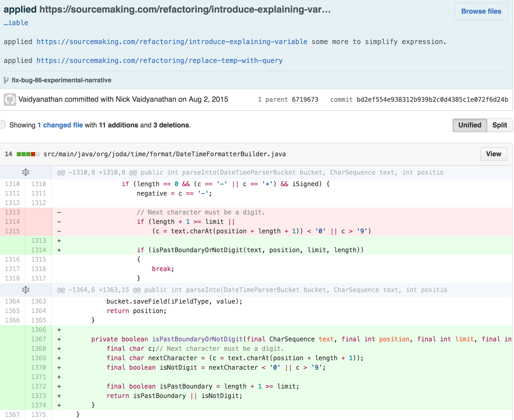Click the 'return isPastBoundary || isNotDigit;' line
The height and width of the screenshot is (420, 514).
pyautogui.click(x=174, y=396)
